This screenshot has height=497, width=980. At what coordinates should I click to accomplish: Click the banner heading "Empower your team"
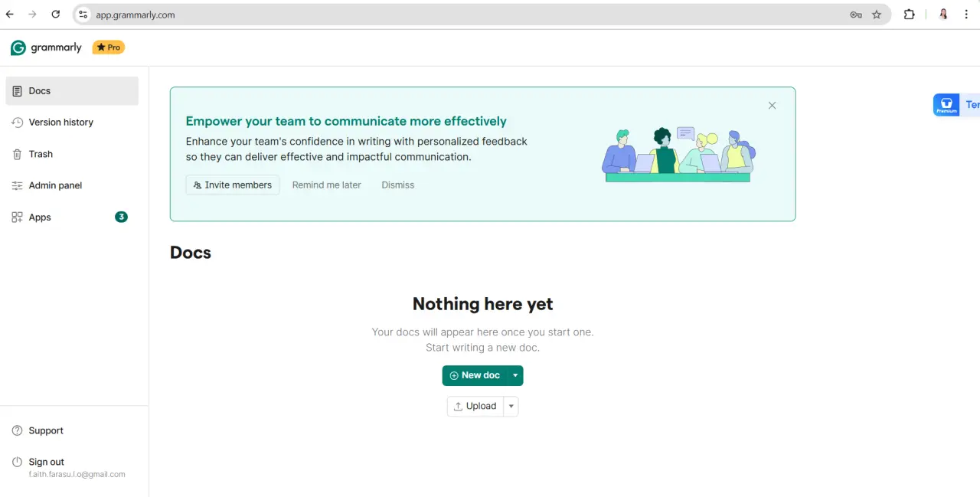(346, 121)
